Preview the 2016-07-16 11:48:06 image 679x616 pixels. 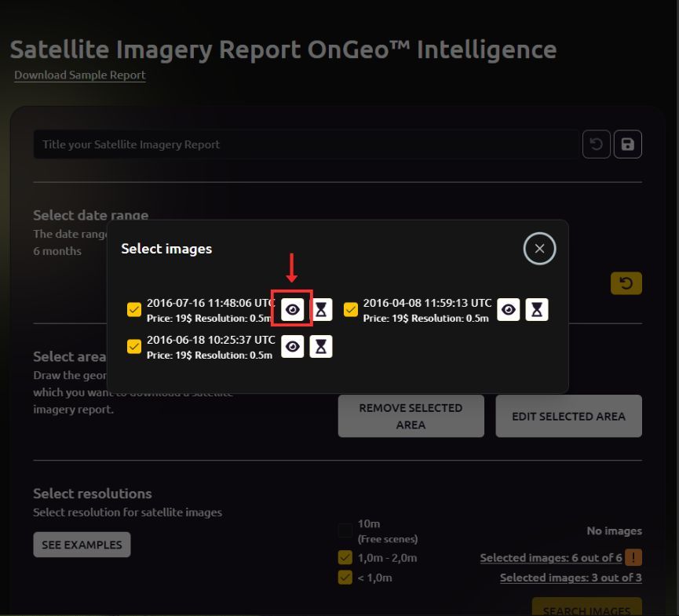coord(292,310)
